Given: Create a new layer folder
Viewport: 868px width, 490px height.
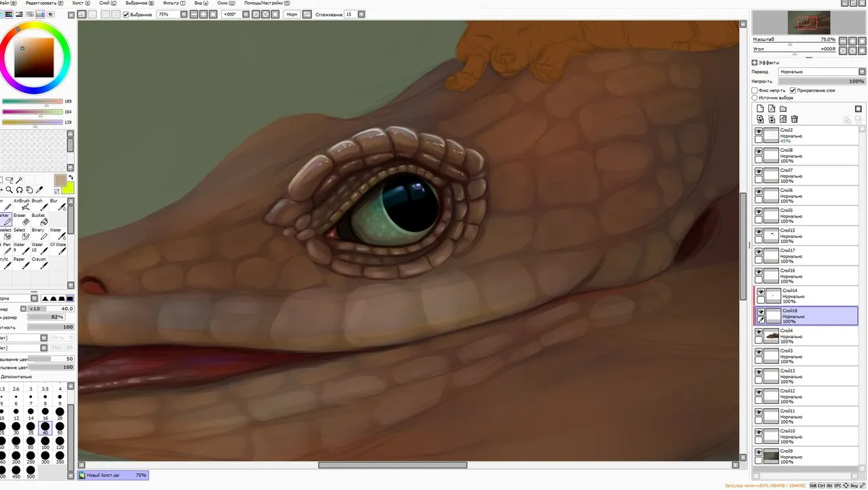Looking at the screenshot, I should click(x=783, y=108).
